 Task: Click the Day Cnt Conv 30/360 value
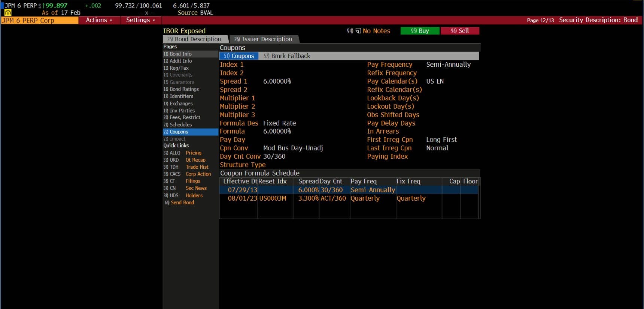[274, 156]
